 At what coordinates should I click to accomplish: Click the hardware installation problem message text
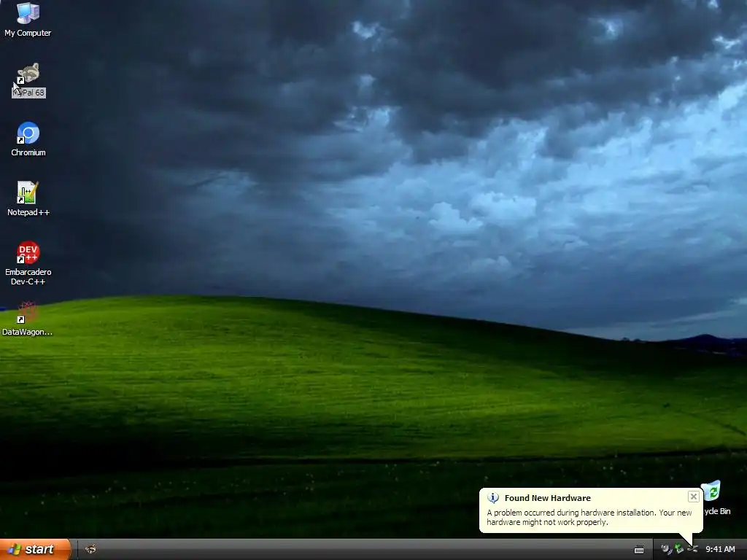tap(589, 518)
